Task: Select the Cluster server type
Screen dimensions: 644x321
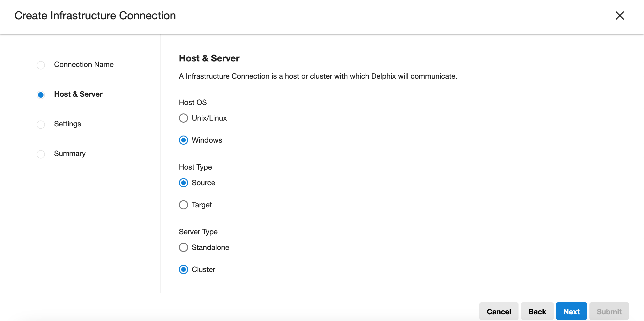Action: pyautogui.click(x=183, y=269)
